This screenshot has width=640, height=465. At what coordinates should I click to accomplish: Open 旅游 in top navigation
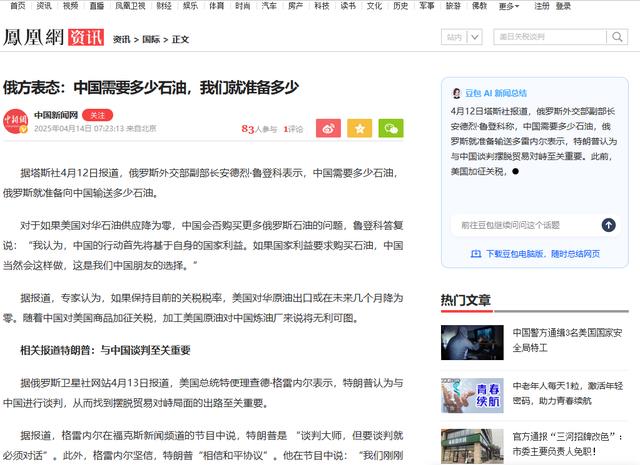click(x=453, y=6)
